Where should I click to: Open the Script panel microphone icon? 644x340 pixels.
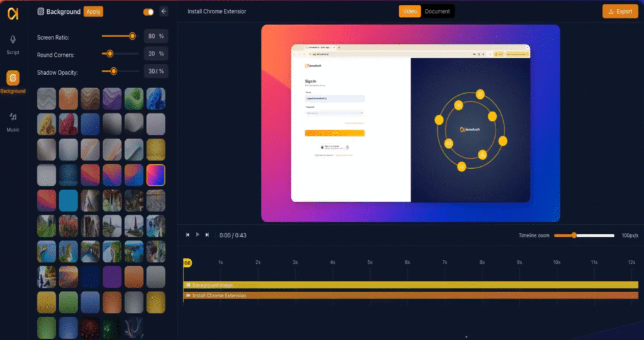(13, 40)
